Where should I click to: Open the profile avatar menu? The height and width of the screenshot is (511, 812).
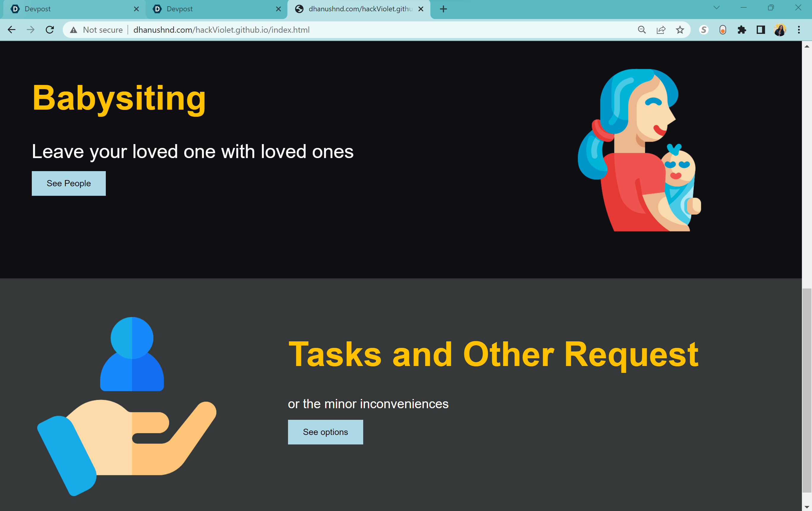tap(780, 30)
